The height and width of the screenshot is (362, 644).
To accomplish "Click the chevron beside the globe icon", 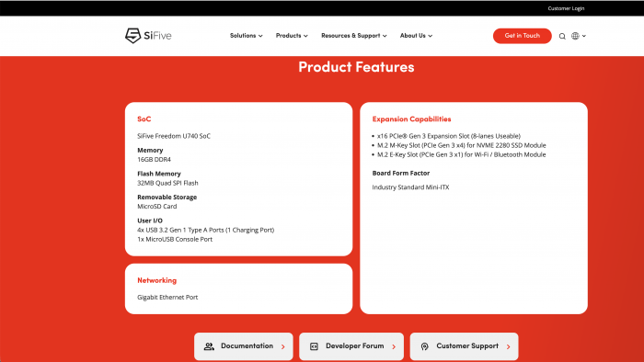I will [x=584, y=36].
